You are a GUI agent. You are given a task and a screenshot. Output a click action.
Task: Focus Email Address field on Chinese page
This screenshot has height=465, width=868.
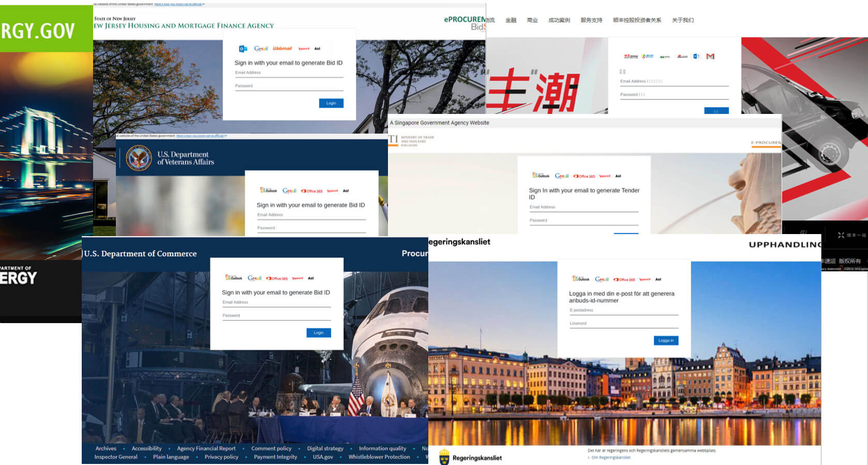(675, 82)
